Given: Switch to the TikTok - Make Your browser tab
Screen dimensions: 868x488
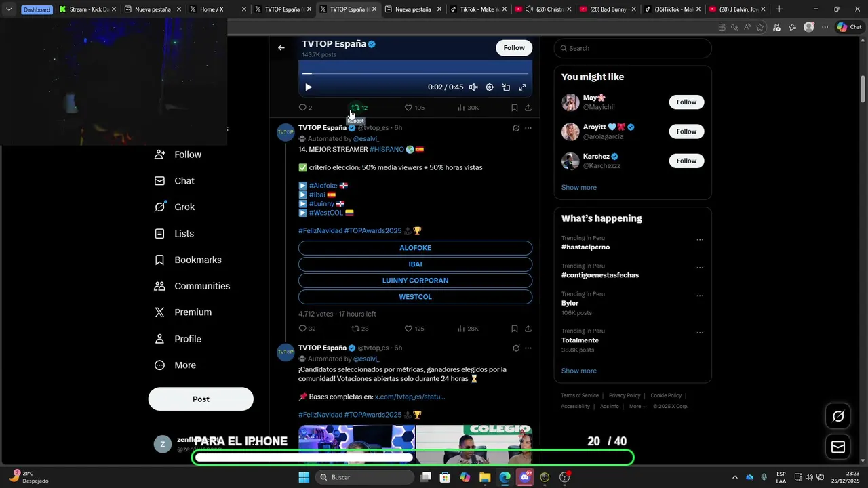Looking at the screenshot, I should (x=476, y=9).
